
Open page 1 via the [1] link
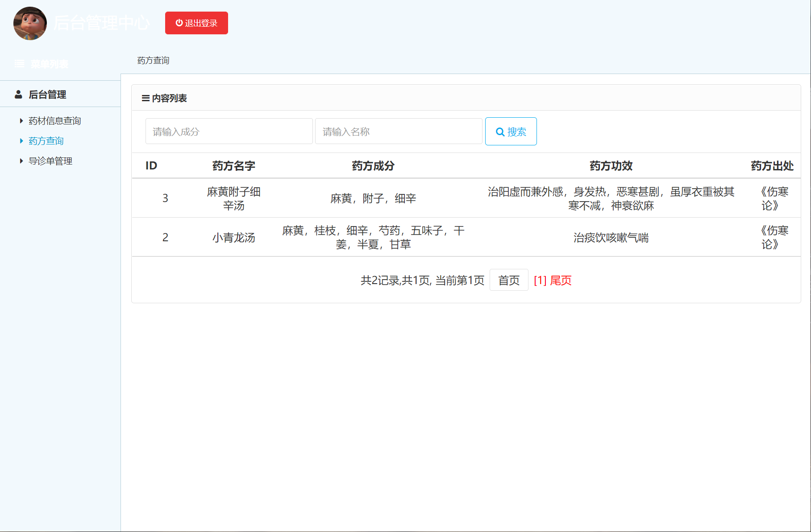(540, 280)
